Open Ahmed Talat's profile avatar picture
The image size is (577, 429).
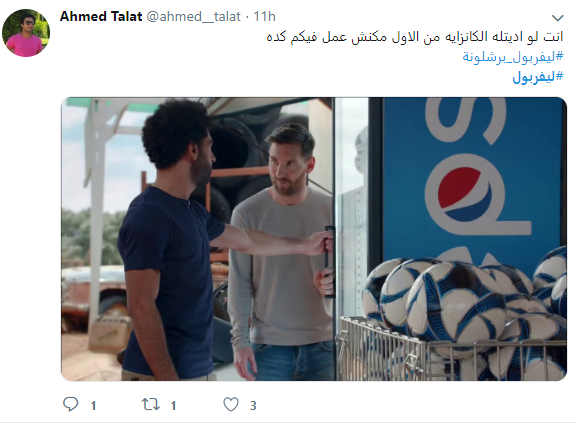26,33
